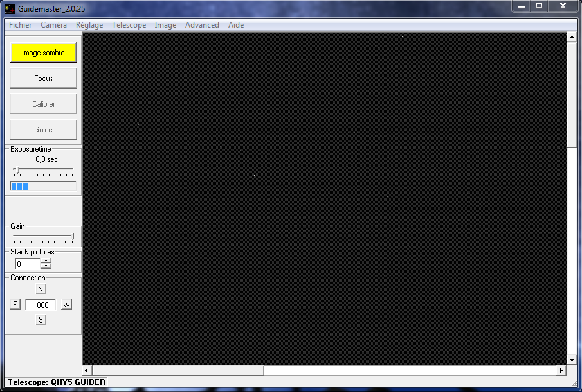Click the blue exposure progress bar
This screenshot has width=582, height=392.
click(43, 186)
